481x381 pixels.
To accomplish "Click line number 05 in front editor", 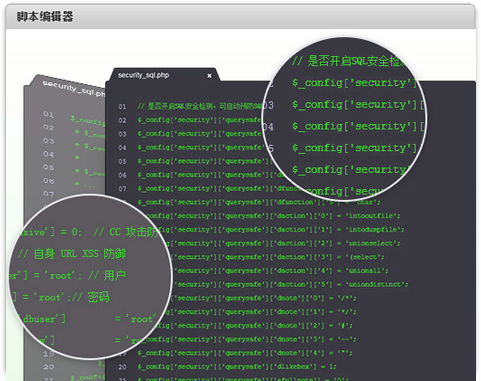I will 122,161.
